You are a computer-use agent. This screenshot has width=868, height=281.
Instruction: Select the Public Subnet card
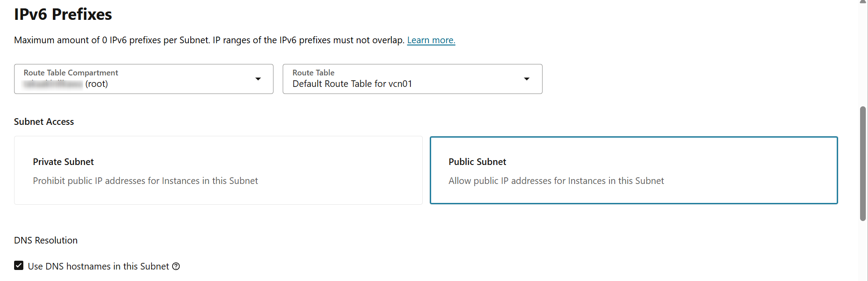coord(634,170)
